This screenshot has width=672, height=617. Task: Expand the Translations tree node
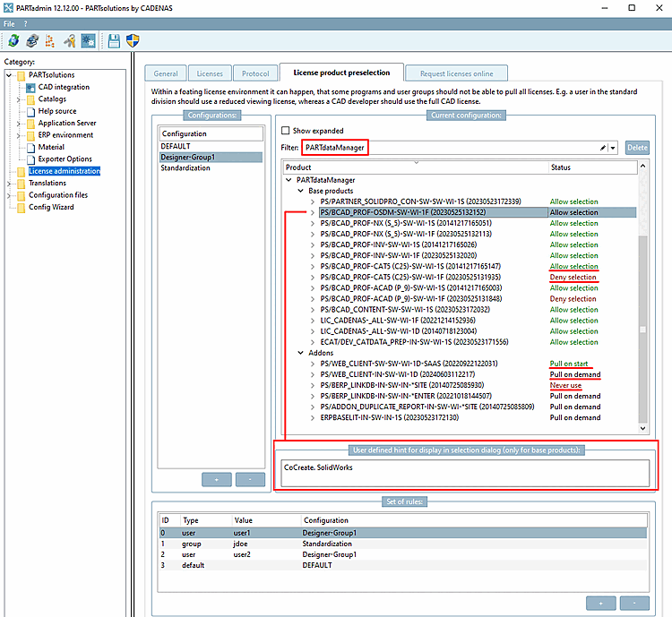[9, 184]
